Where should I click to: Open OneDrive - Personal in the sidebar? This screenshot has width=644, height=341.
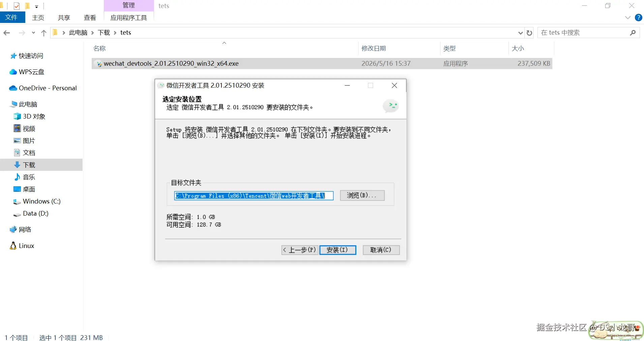point(43,88)
